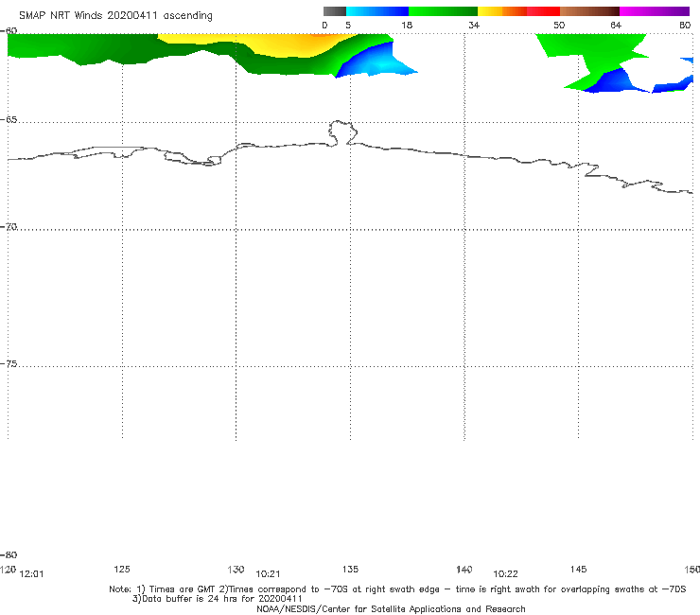Click the NOAA/NESDIS credit line

pos(391,608)
